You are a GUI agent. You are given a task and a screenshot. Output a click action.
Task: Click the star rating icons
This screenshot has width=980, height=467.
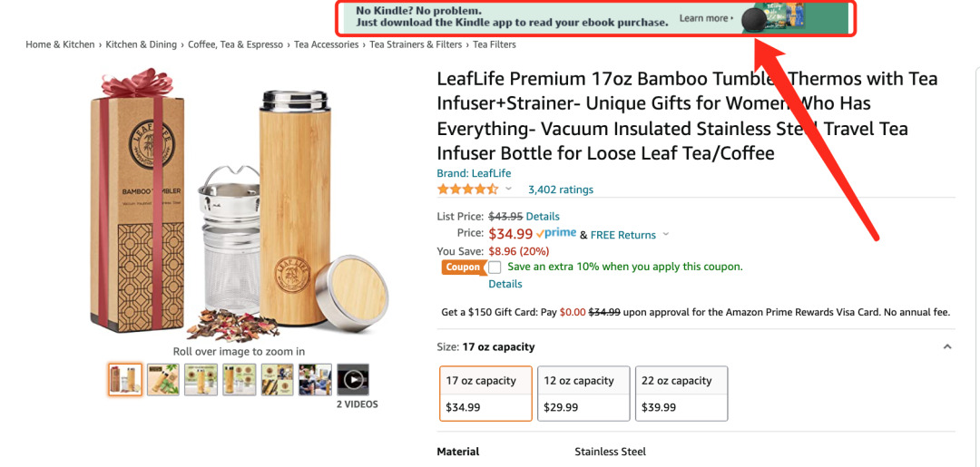click(467, 190)
